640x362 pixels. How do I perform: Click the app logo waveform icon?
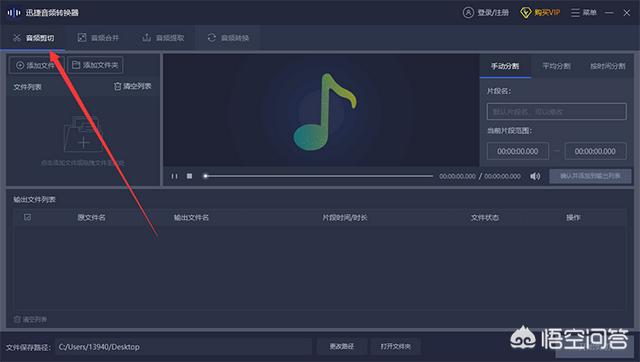click(14, 13)
